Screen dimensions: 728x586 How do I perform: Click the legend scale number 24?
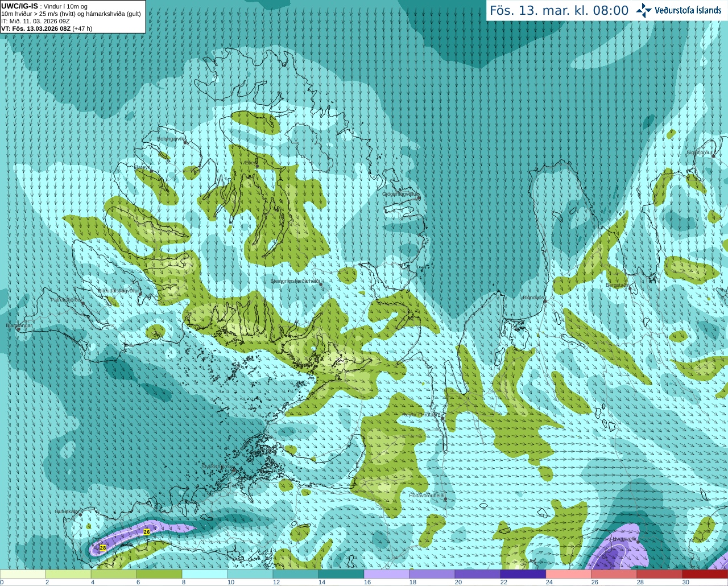coord(549,582)
